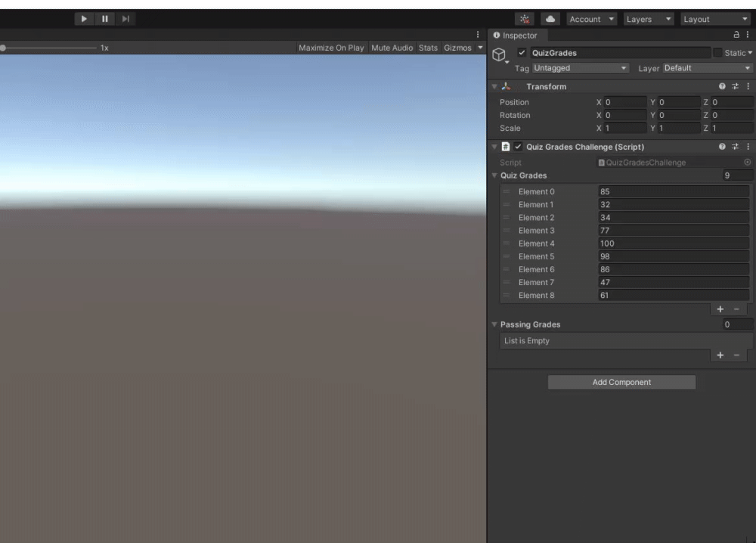This screenshot has width=756, height=543.
Task: Open Unity Cloud Collaborate panel
Action: (x=550, y=19)
